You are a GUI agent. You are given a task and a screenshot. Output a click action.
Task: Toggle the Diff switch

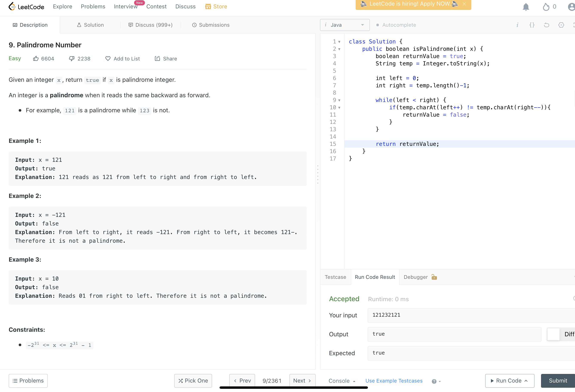click(553, 334)
